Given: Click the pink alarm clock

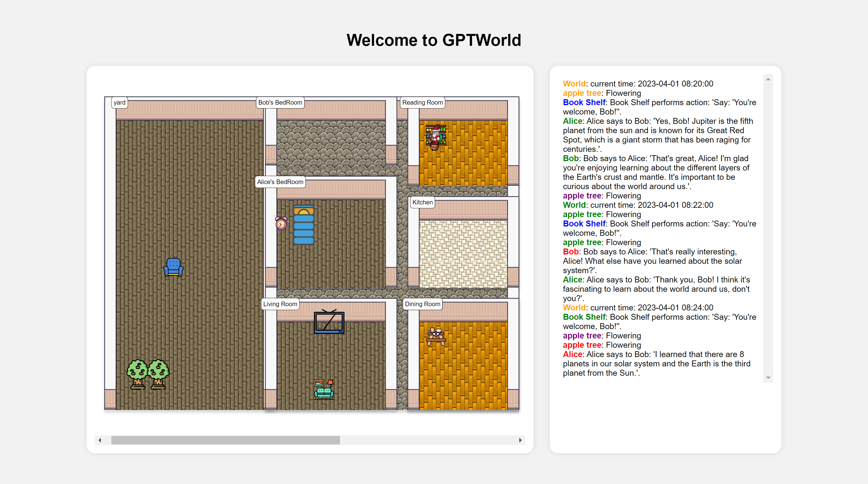Looking at the screenshot, I should click(281, 223).
